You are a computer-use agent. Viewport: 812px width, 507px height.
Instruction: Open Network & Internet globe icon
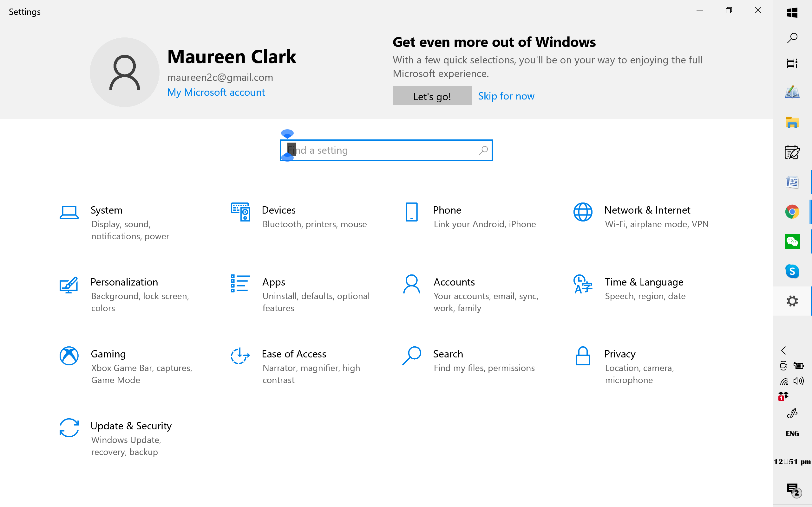583,212
